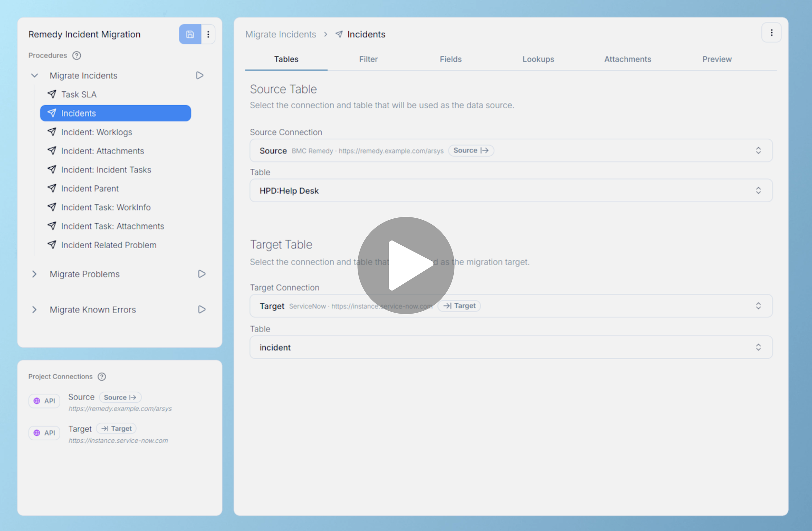This screenshot has width=812, height=531.
Task: Run the Migrate Incidents procedure
Action: coord(200,75)
